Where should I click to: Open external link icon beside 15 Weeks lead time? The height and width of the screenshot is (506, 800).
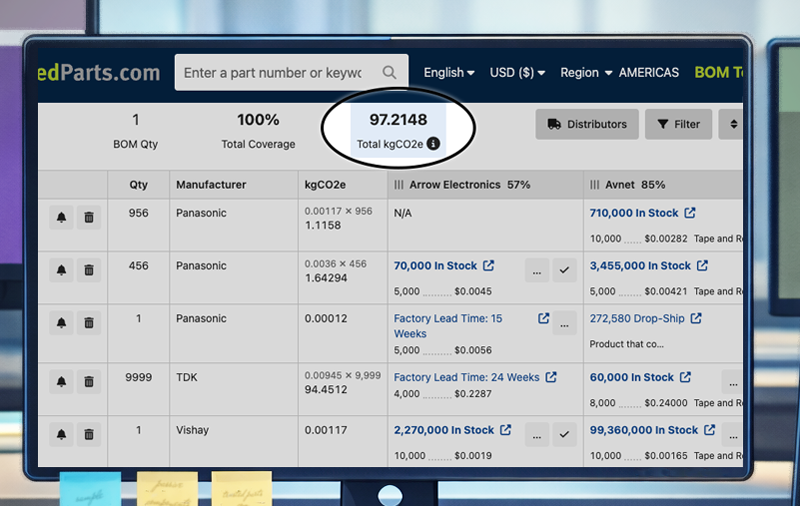543,318
